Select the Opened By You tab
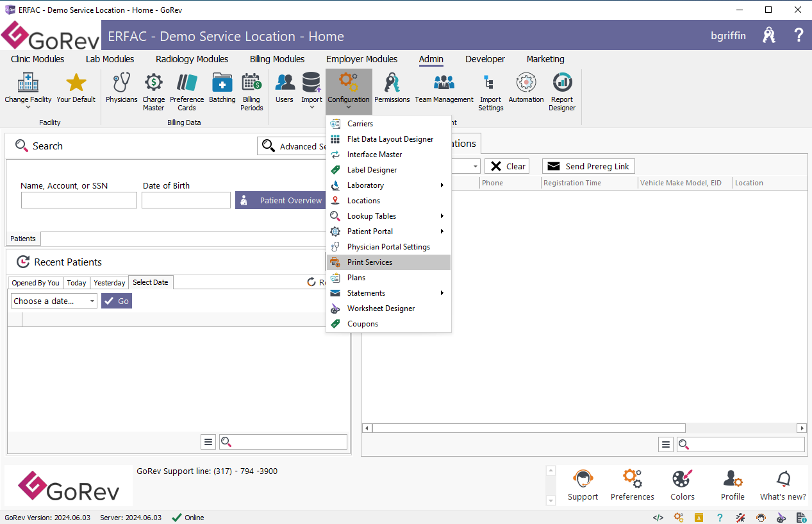 36,283
